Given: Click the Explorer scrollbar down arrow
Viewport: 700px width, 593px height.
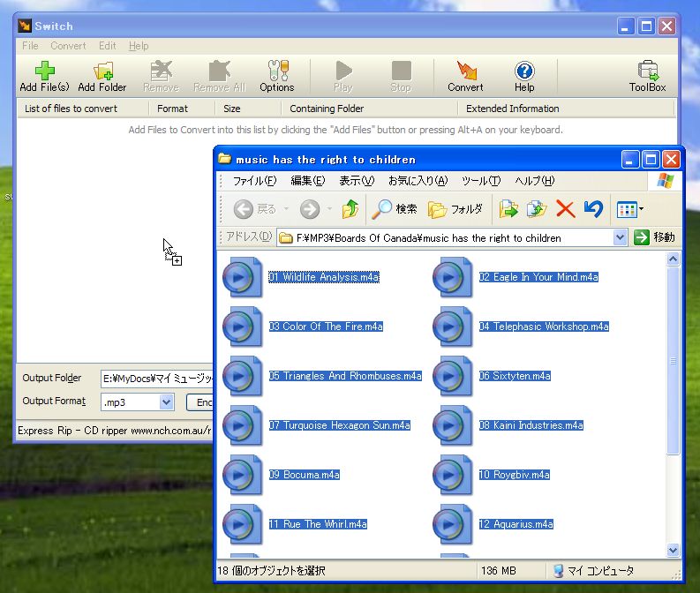Looking at the screenshot, I should [x=674, y=550].
